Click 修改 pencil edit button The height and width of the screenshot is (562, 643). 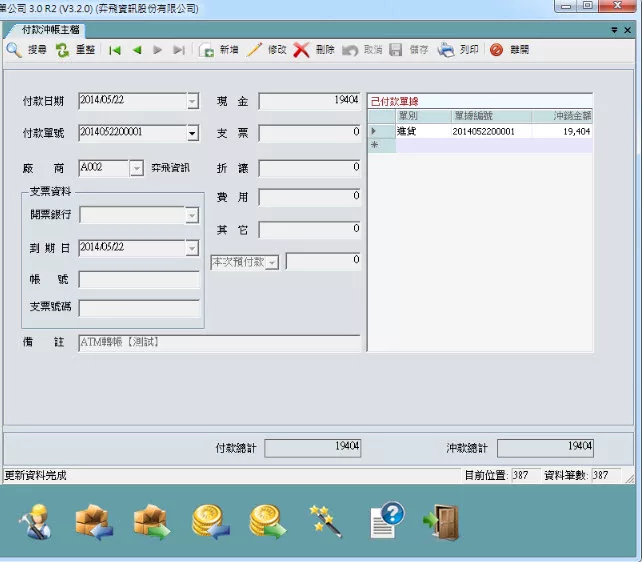(266, 50)
